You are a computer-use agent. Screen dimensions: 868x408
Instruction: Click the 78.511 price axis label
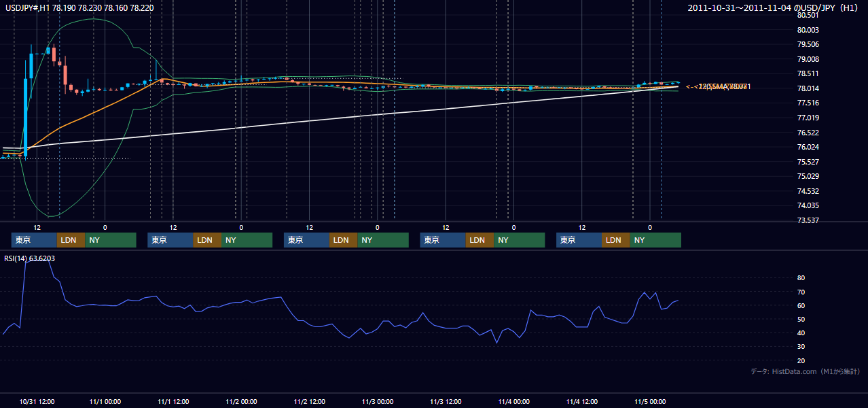point(808,73)
